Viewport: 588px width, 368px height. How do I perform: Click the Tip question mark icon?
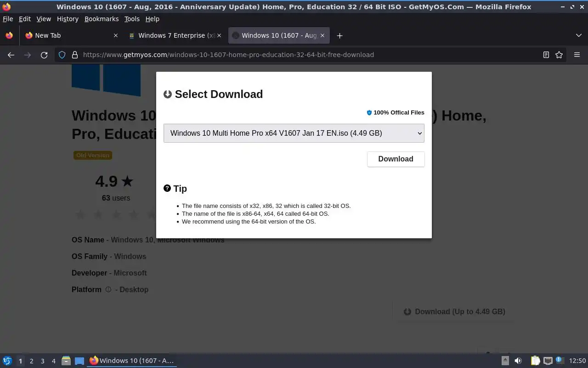(x=167, y=188)
